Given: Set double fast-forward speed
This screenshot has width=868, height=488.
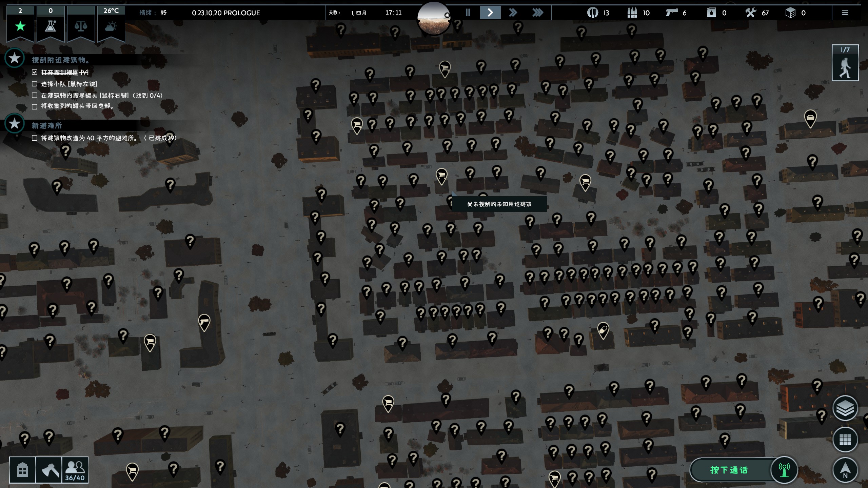Looking at the screenshot, I should tap(513, 13).
